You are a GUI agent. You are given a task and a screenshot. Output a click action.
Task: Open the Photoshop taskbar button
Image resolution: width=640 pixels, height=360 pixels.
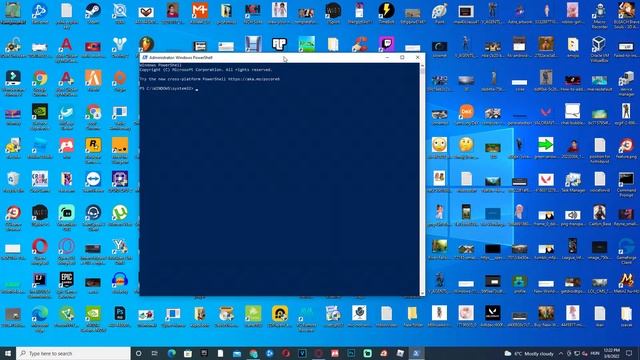351,353
